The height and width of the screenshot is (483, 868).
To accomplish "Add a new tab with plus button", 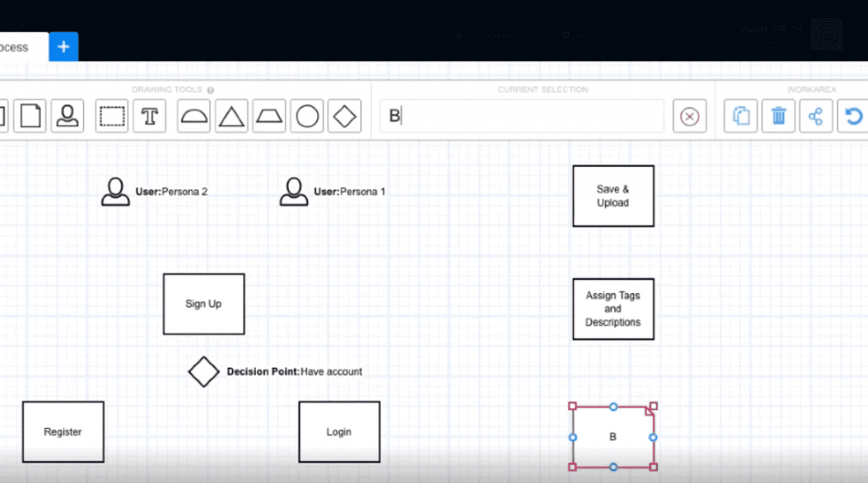I will click(64, 47).
